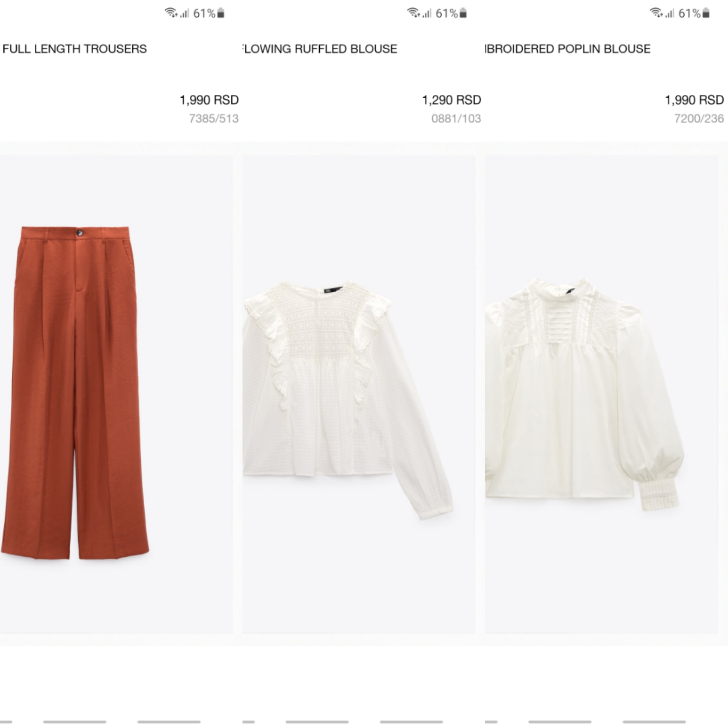
Task: Click reference code 7385/513
Action: (214, 119)
